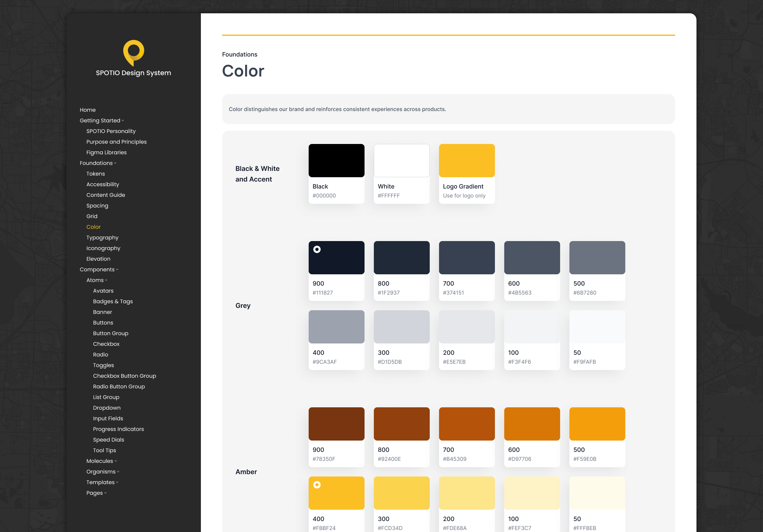Viewport: 763px width, 532px height.
Task: Click the SPOTIO pin logo icon
Action: (134, 53)
